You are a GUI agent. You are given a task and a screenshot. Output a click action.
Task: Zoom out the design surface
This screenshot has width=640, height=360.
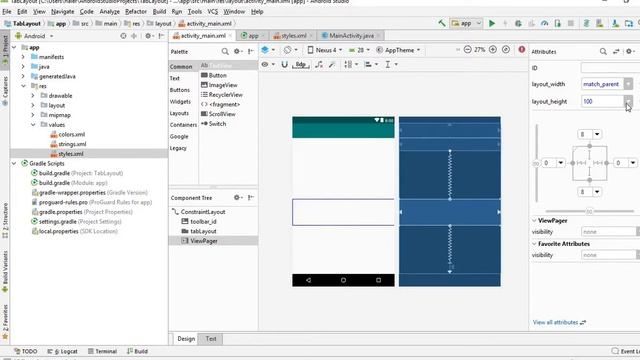[467, 50]
